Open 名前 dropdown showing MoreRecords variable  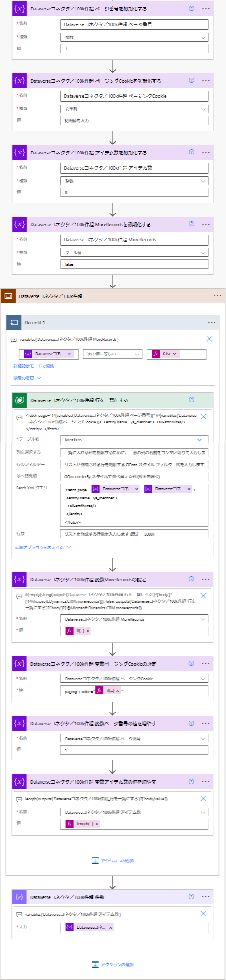point(134,619)
